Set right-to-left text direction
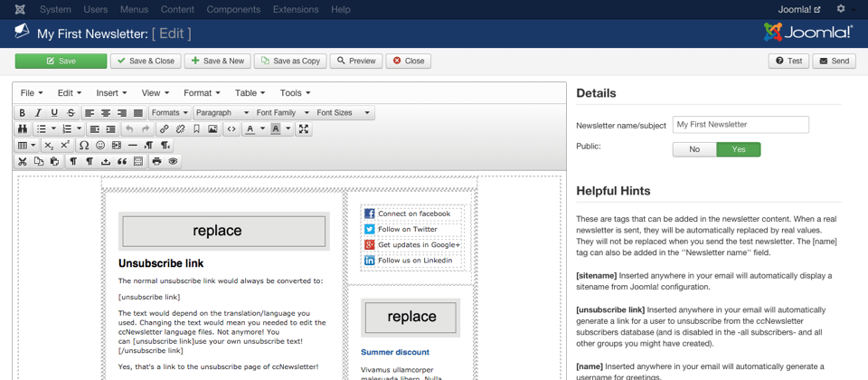Viewport: 868px width, 380px height. click(165, 145)
